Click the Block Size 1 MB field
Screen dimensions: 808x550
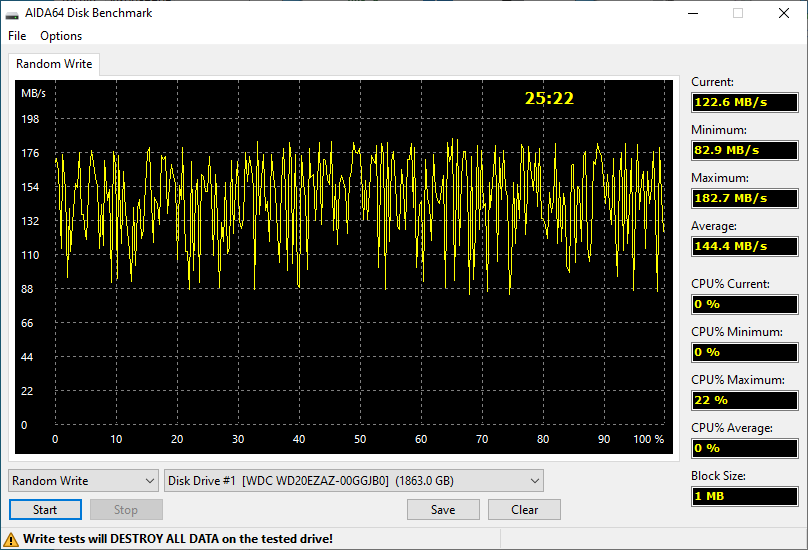[x=745, y=496]
